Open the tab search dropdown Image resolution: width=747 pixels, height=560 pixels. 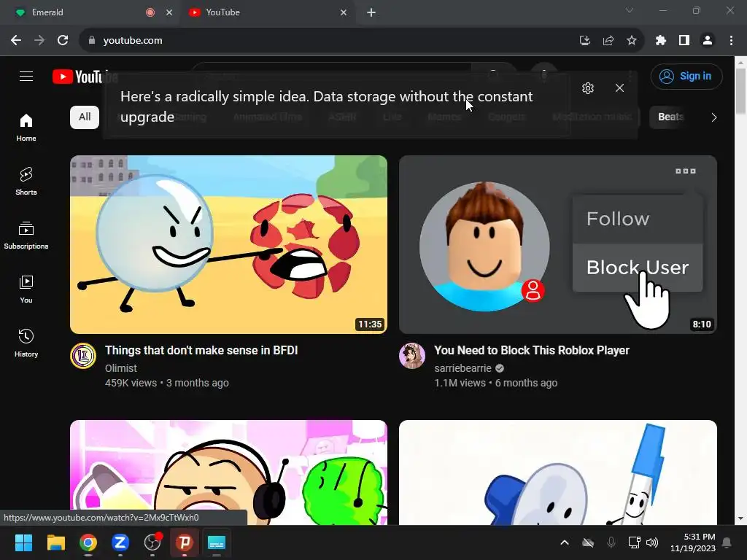tap(630, 10)
